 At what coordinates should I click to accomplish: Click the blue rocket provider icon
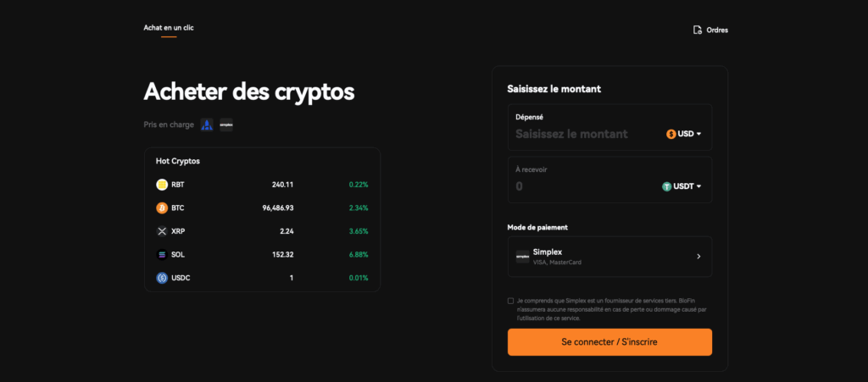[x=207, y=125]
